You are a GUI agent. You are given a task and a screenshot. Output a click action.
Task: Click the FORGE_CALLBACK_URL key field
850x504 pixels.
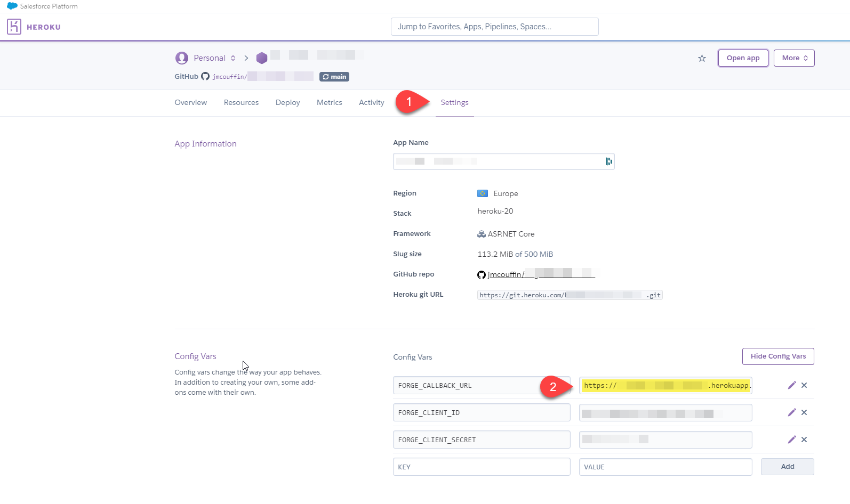482,385
